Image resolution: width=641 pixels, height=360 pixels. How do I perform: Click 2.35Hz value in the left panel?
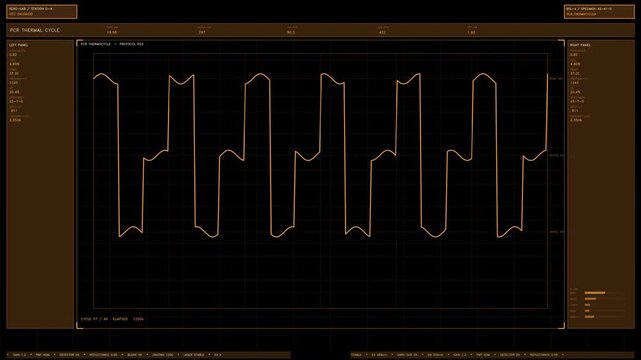(x=15, y=120)
